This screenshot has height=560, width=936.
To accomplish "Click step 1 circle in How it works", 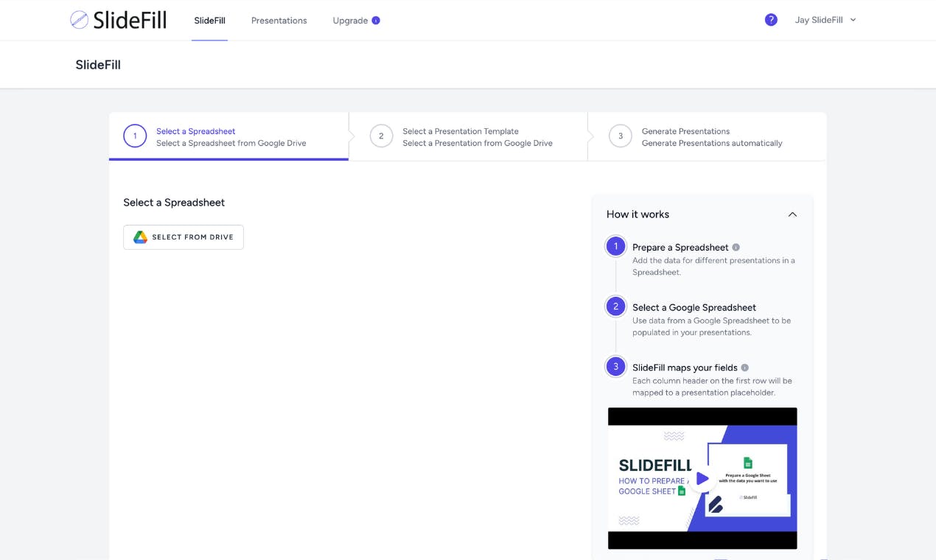I will click(x=615, y=247).
